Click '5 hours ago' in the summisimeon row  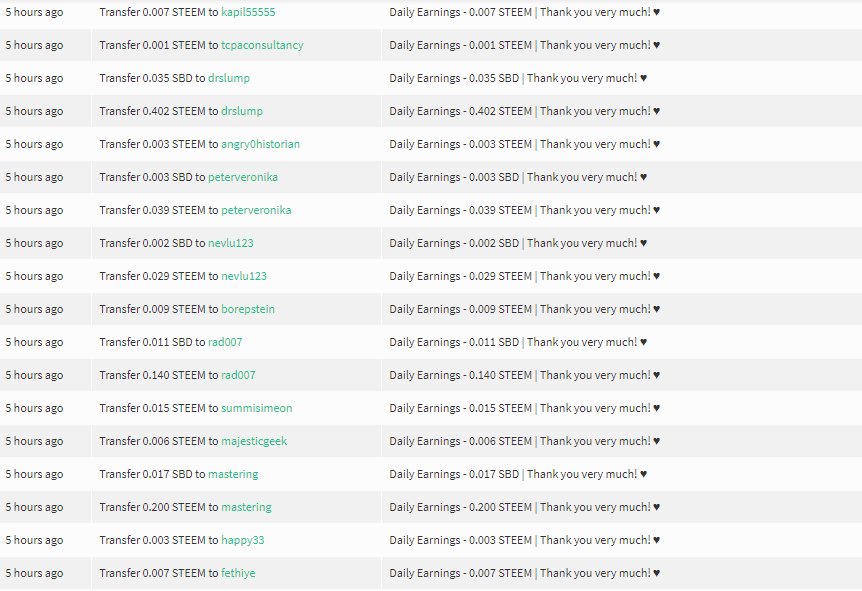(34, 408)
